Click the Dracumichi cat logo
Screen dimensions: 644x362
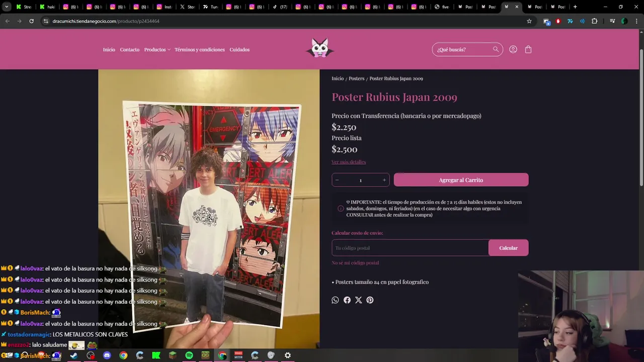tap(320, 48)
